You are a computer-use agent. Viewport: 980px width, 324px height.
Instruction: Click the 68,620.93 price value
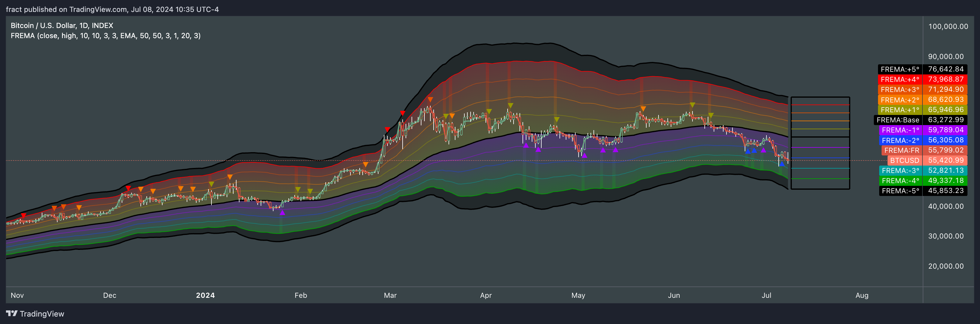point(946,100)
